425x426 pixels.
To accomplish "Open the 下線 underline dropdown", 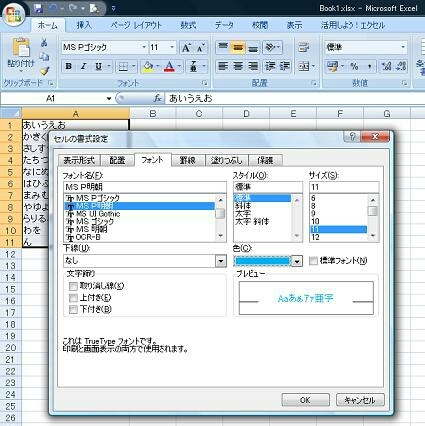I will [x=220, y=261].
